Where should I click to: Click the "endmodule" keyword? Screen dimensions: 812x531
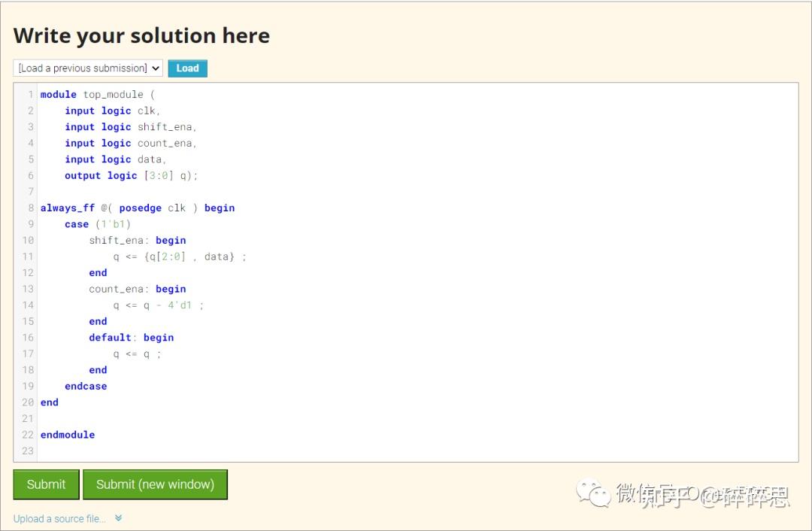coord(67,434)
